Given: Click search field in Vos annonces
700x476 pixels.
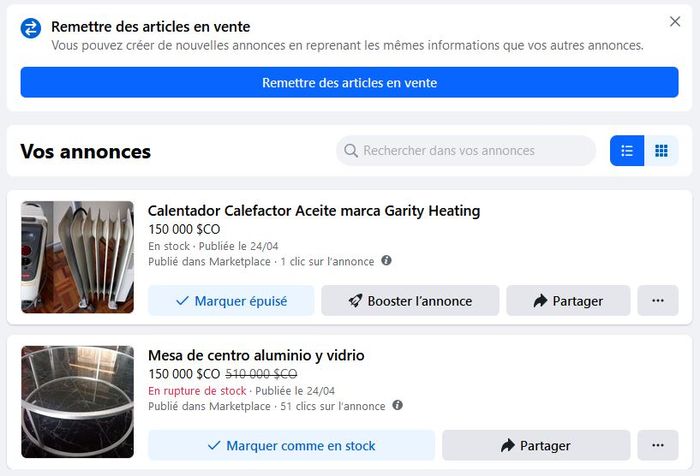Looking at the screenshot, I should click(x=466, y=151).
